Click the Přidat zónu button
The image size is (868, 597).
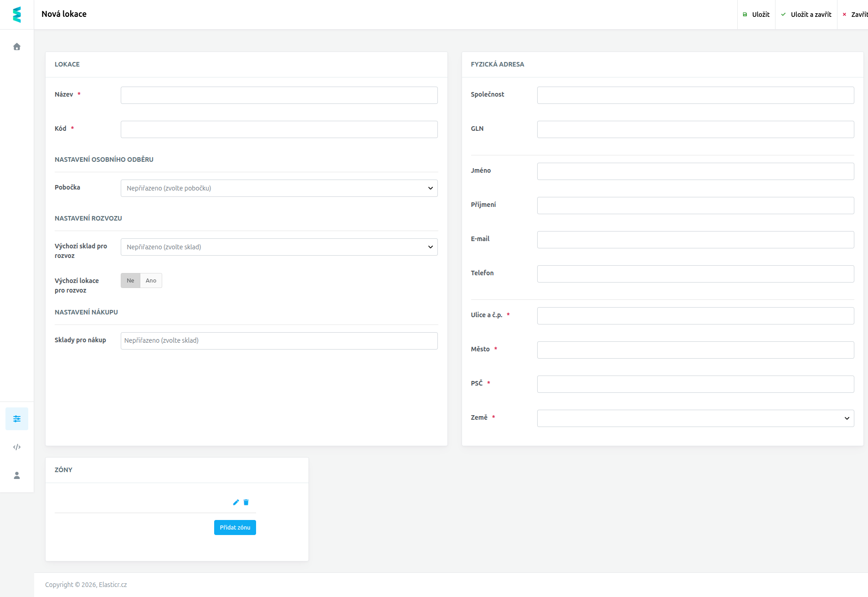pos(235,527)
